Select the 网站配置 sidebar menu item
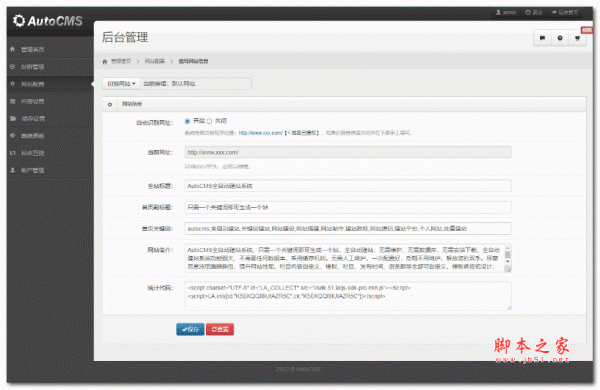This screenshot has height=390, width=600. (50, 84)
